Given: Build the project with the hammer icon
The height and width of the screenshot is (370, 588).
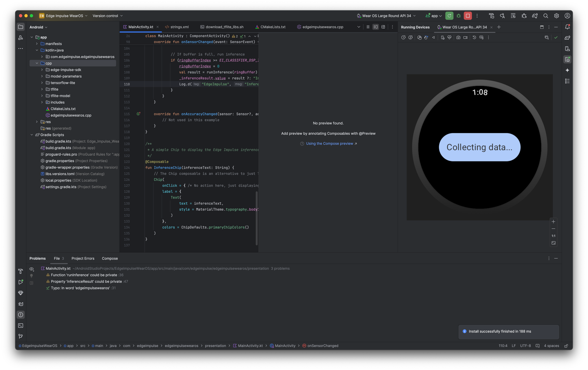Looking at the screenshot, I should coord(491,15).
